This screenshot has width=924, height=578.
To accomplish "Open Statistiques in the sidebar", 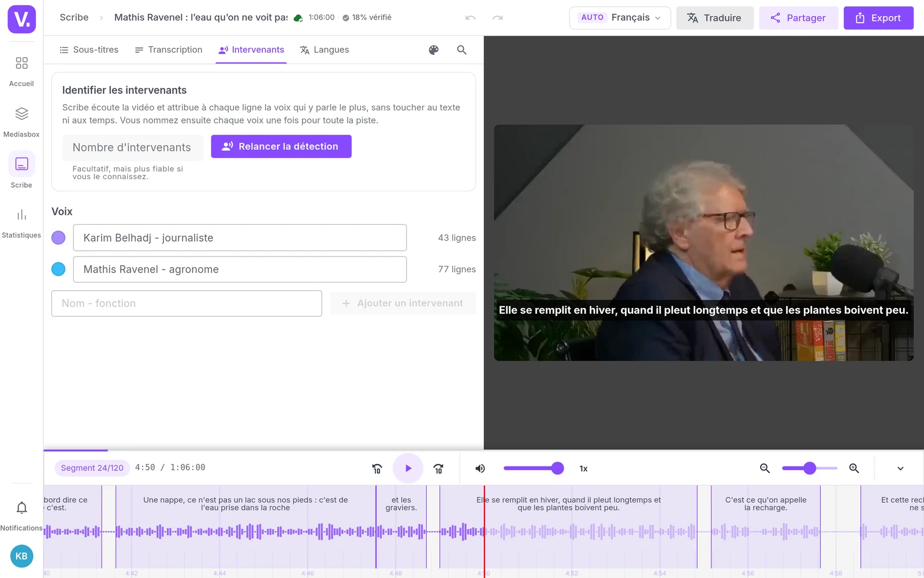I will 21,223.
